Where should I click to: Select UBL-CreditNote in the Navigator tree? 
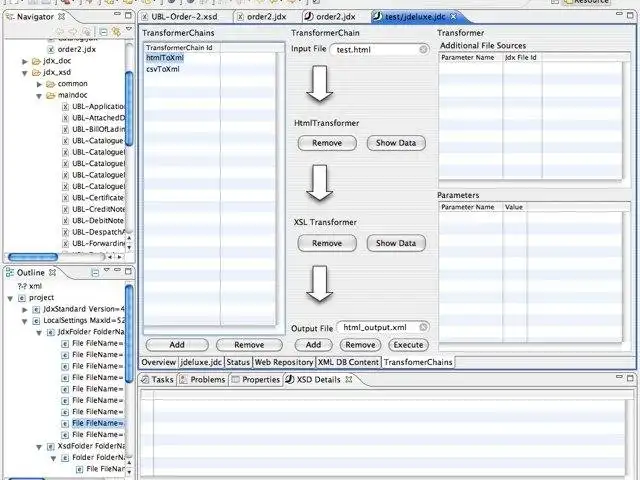coord(98,209)
